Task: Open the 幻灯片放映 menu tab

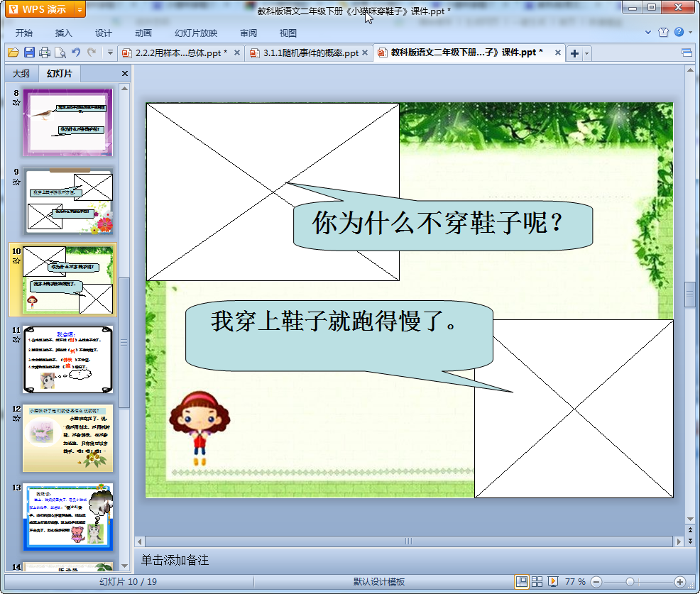Action: point(196,33)
